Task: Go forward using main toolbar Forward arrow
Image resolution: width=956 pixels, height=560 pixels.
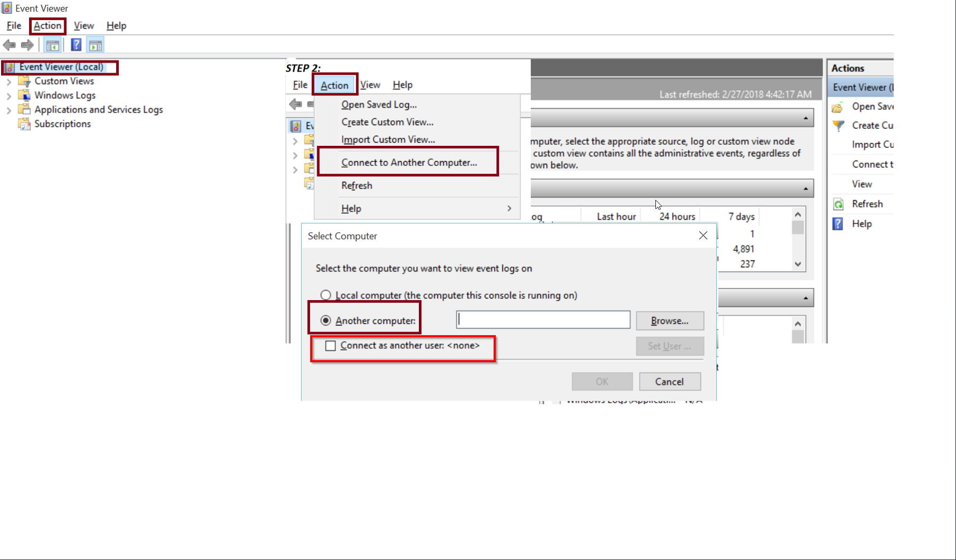Action: click(28, 45)
